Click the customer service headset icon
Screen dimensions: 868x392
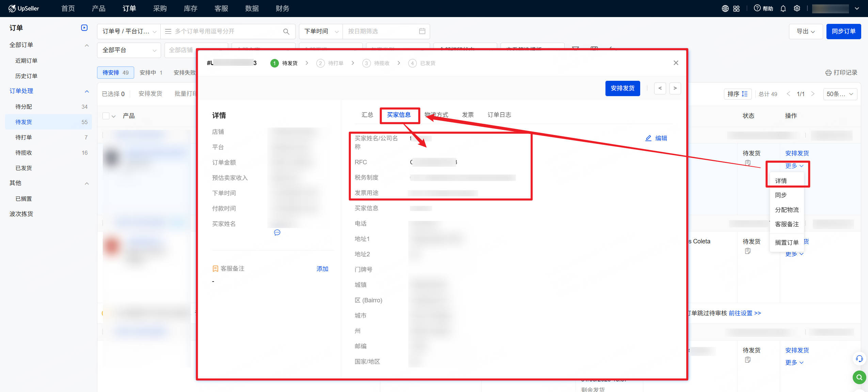coord(859,359)
